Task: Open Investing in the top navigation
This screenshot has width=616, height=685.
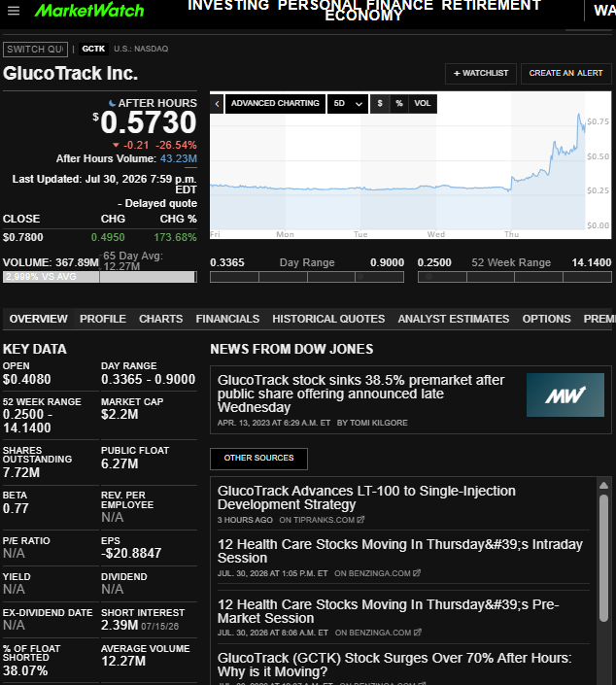Action: [x=228, y=5]
